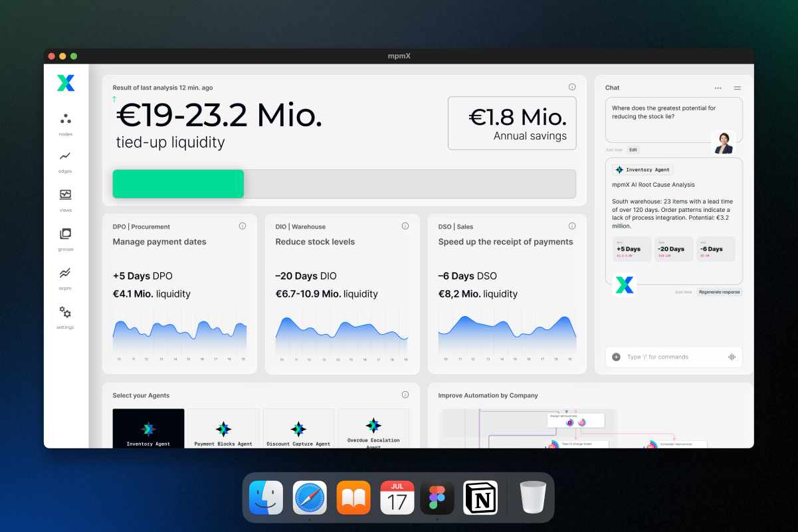
Task: Open Trash from the dock
Action: pyautogui.click(x=533, y=497)
